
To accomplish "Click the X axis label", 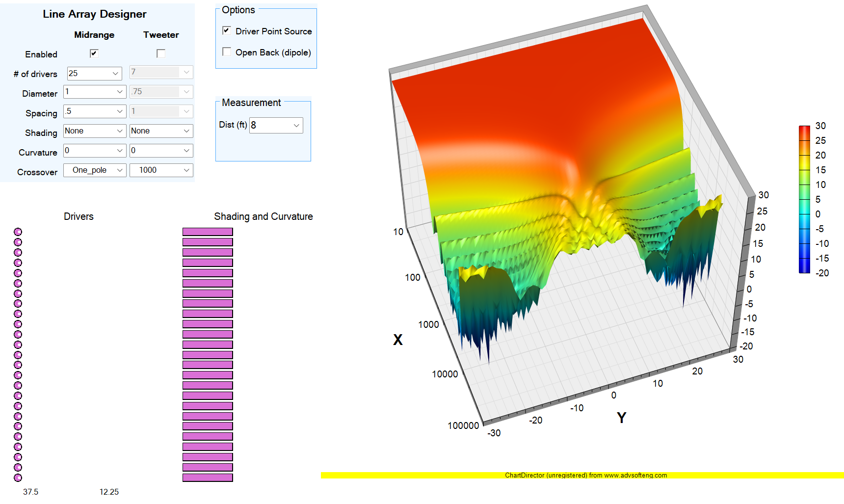I will [x=398, y=340].
